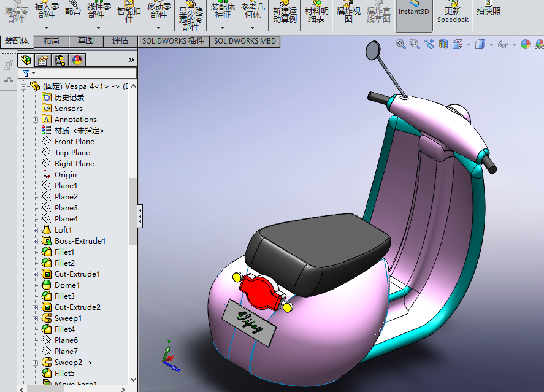
Task: Open the Linear Component Pattern dropdown arrow
Action: coord(99,28)
